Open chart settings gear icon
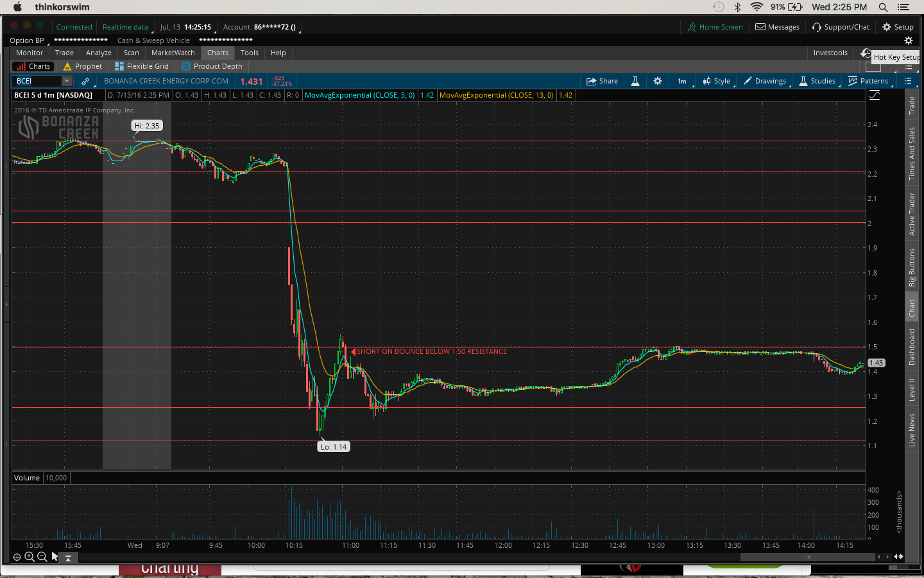Image resolution: width=924 pixels, height=578 pixels. click(x=658, y=81)
